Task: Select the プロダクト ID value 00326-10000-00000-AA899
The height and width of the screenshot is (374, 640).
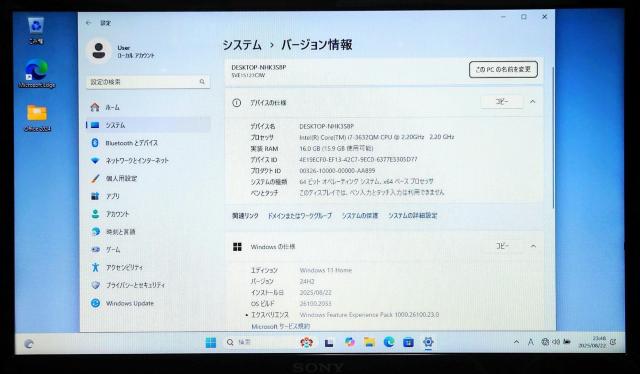Action: pyautogui.click(x=337, y=171)
